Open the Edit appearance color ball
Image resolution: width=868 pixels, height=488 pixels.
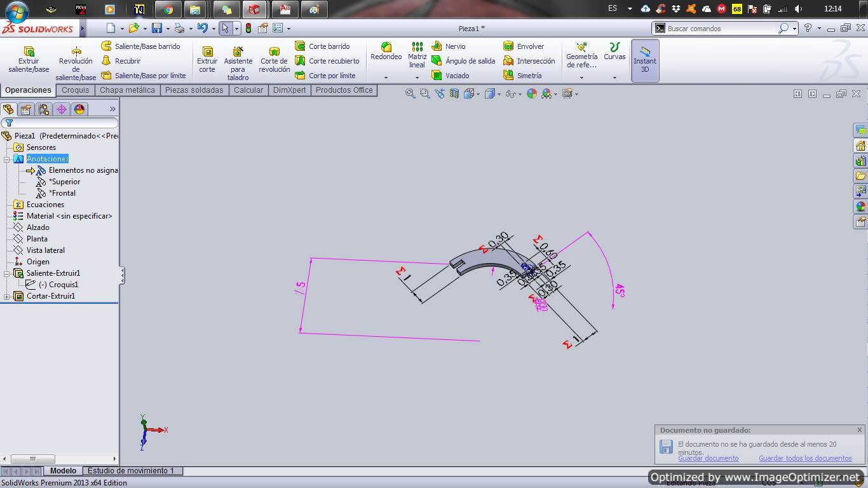pos(531,93)
